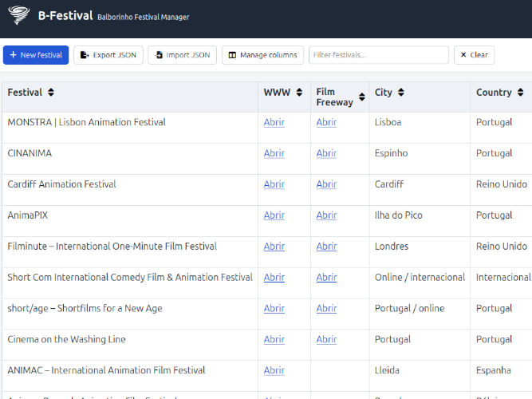Open the Manage columns panel
Image resolution: width=532 pixels, height=399 pixels.
[262, 55]
